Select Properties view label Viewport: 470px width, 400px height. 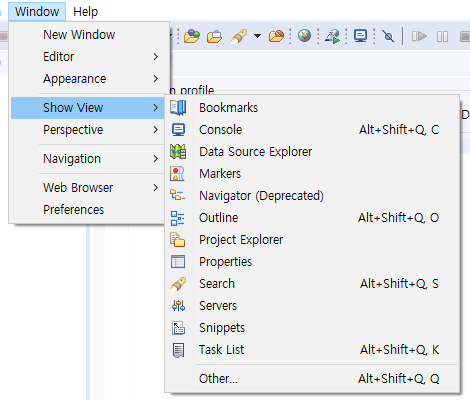click(226, 262)
